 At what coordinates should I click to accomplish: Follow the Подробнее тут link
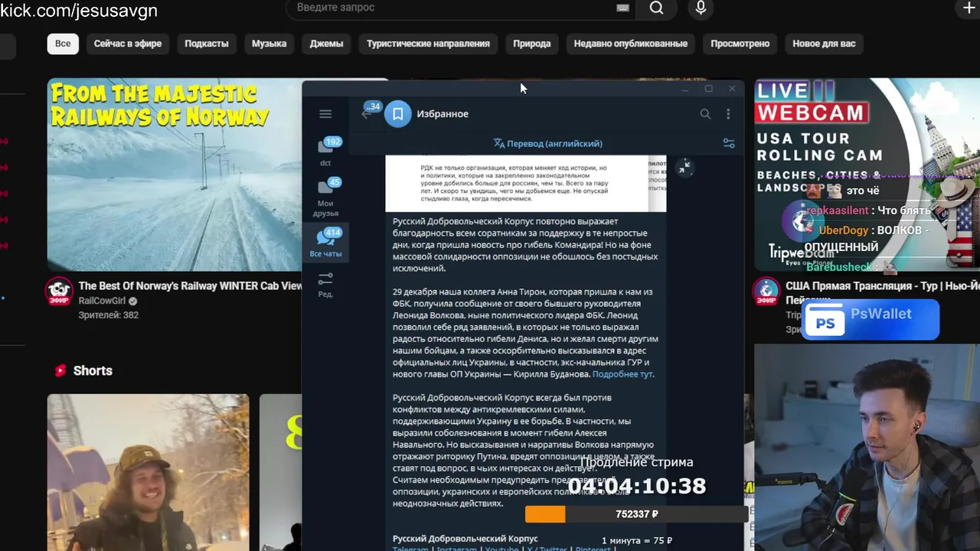point(622,374)
